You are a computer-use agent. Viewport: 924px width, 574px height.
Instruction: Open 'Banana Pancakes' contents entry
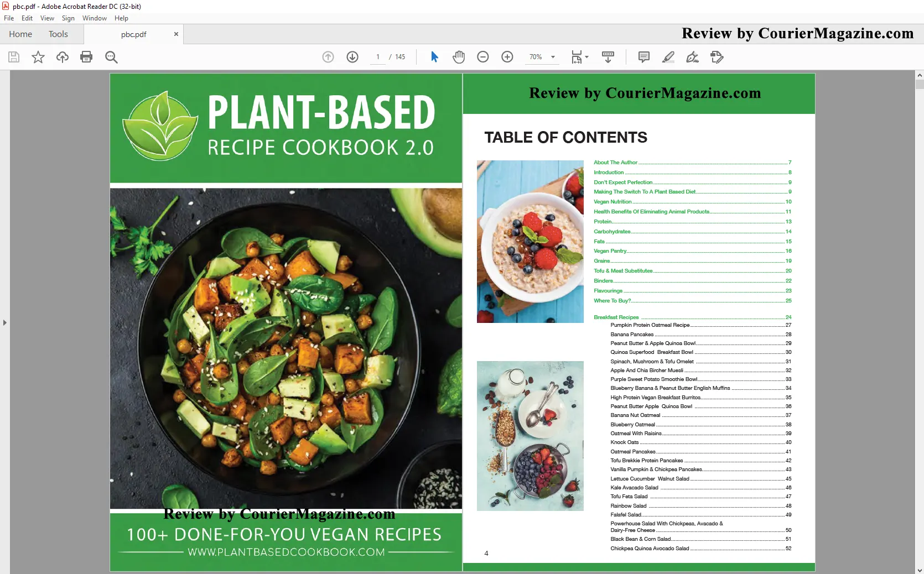pyautogui.click(x=701, y=335)
